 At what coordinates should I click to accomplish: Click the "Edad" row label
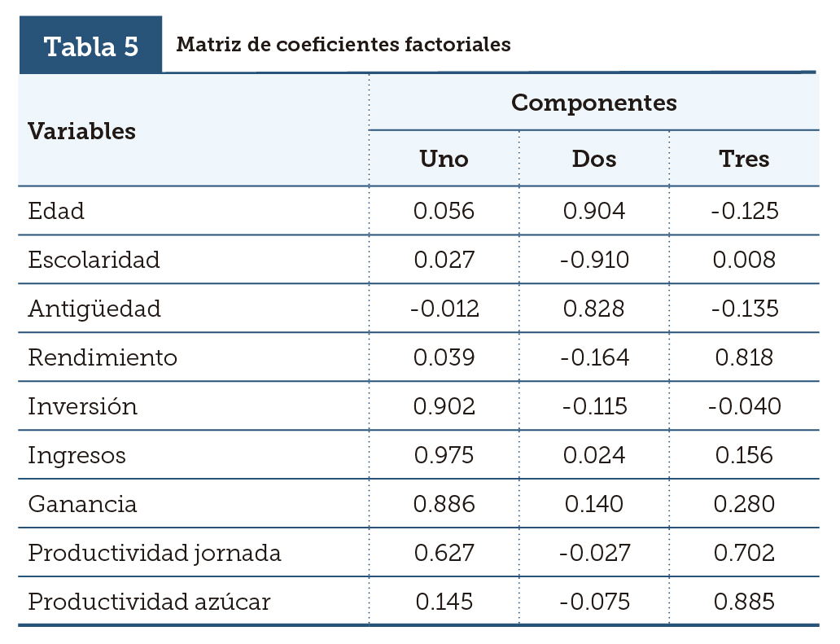pyautogui.click(x=56, y=211)
